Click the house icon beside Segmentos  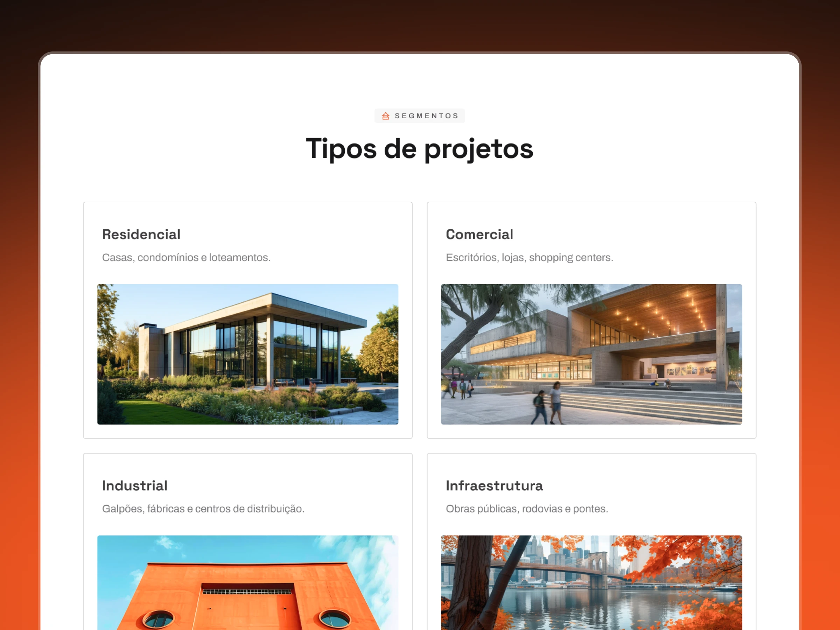pos(385,116)
